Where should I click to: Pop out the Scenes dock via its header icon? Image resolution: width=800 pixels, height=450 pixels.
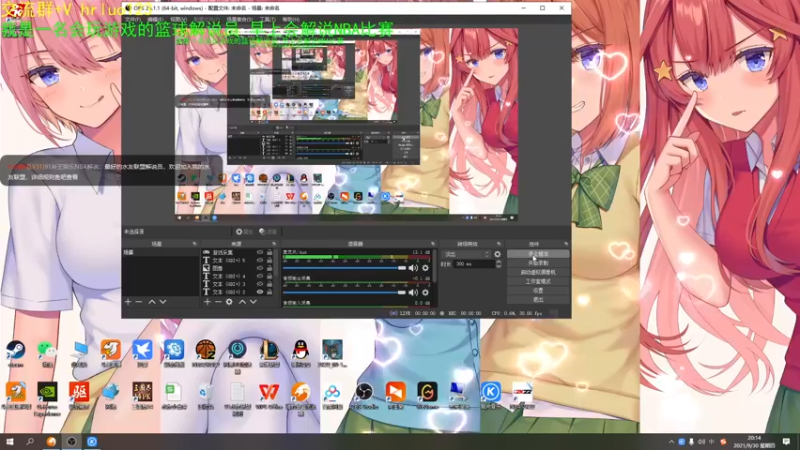[194, 244]
